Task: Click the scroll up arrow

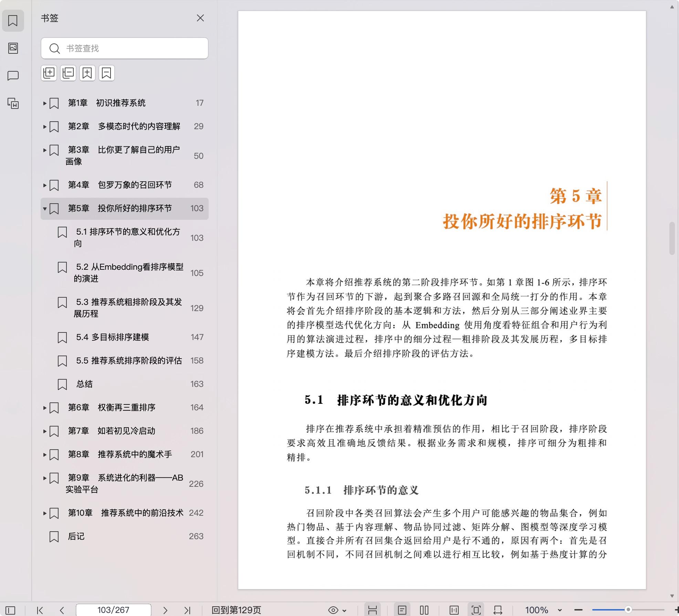Action: [x=672, y=7]
